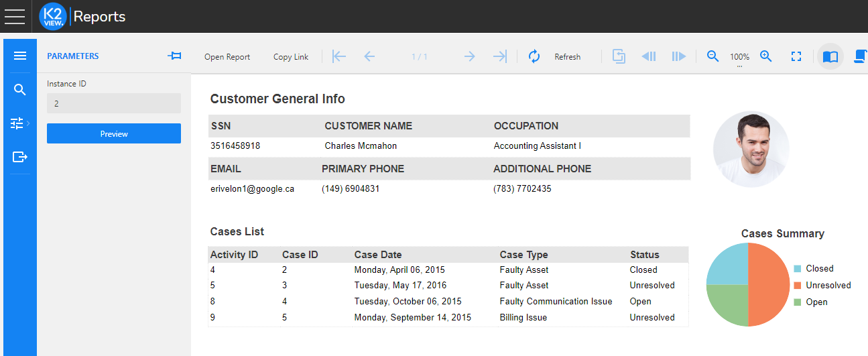Click the Instance ID input field
This screenshot has width=868, height=356.
114,104
